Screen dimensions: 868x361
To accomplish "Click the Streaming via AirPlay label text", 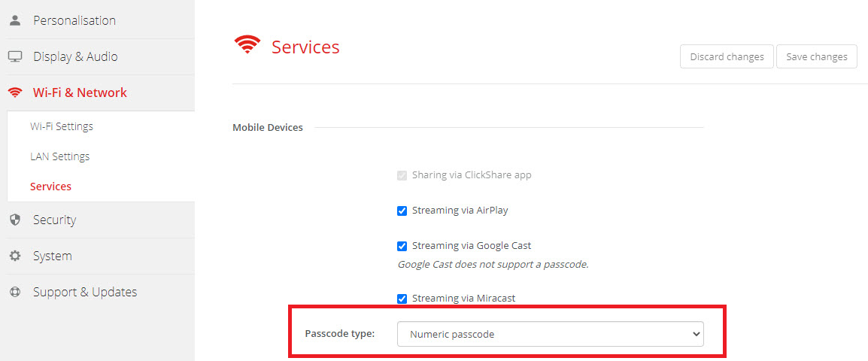I will tap(460, 211).
